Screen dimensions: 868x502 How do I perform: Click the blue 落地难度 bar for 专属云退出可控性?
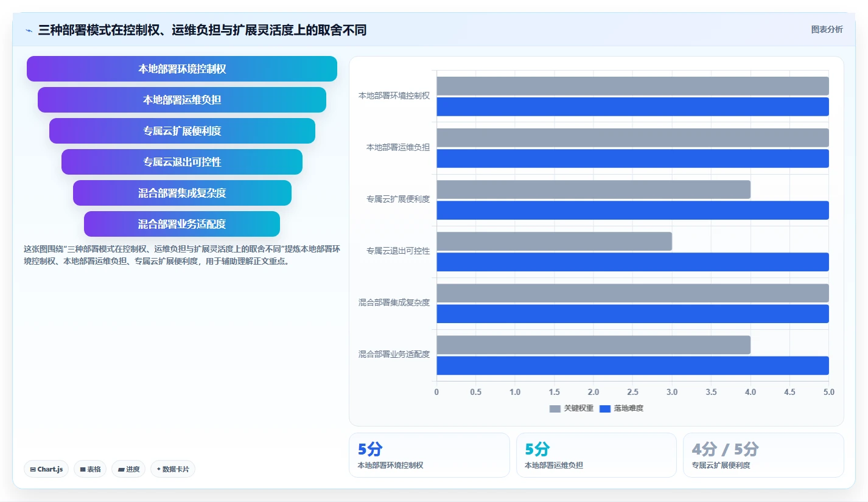point(632,262)
